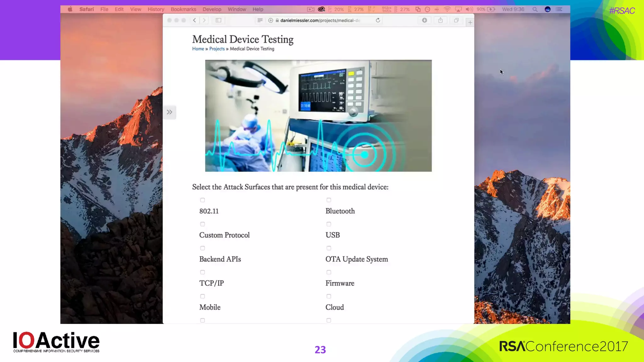
Task: Open the Develop menu
Action: coord(212,9)
